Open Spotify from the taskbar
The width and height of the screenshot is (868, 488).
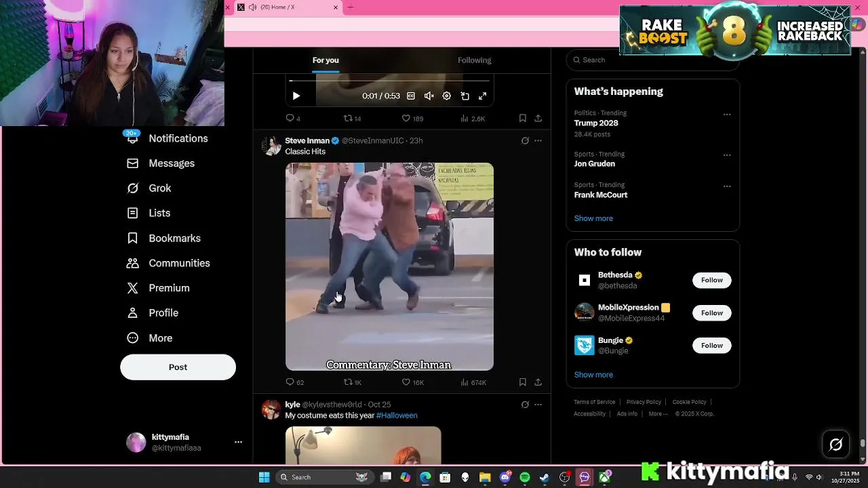click(x=525, y=477)
